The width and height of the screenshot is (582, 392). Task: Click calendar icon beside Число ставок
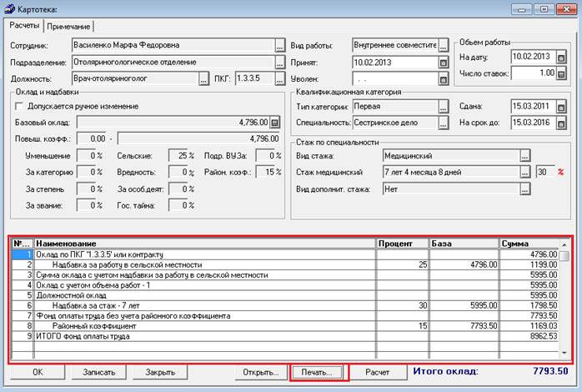pyautogui.click(x=562, y=73)
